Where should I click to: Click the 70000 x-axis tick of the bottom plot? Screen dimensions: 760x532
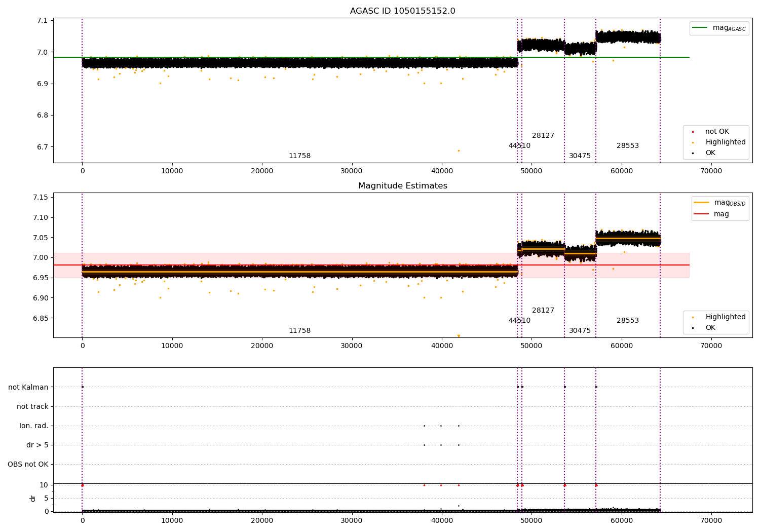click(x=711, y=521)
